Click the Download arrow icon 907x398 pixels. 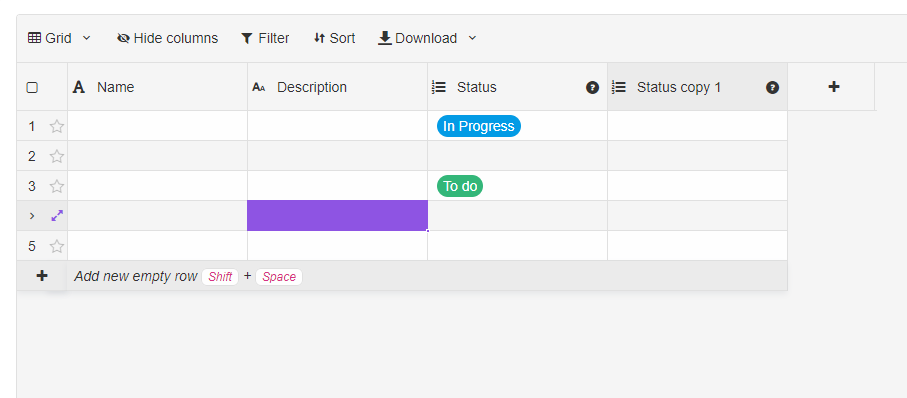coord(385,38)
